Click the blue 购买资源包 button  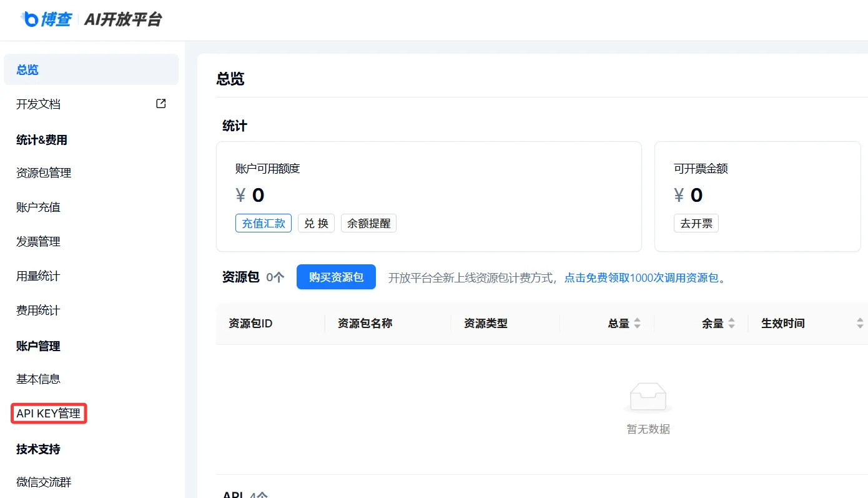tap(336, 277)
